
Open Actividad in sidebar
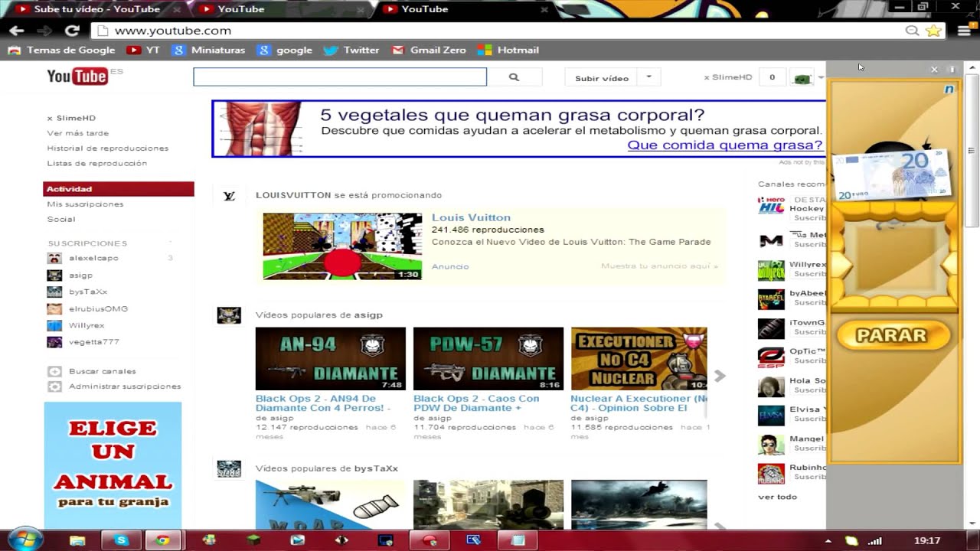click(x=119, y=189)
